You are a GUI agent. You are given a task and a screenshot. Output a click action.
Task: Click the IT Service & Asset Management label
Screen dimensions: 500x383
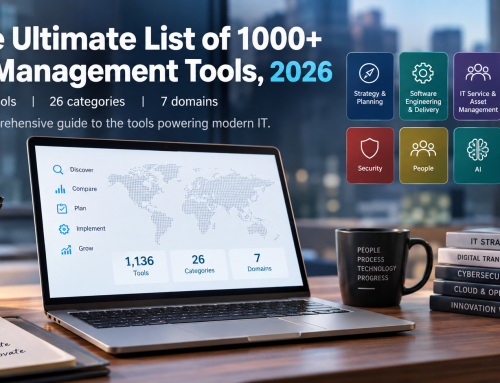[x=478, y=102]
